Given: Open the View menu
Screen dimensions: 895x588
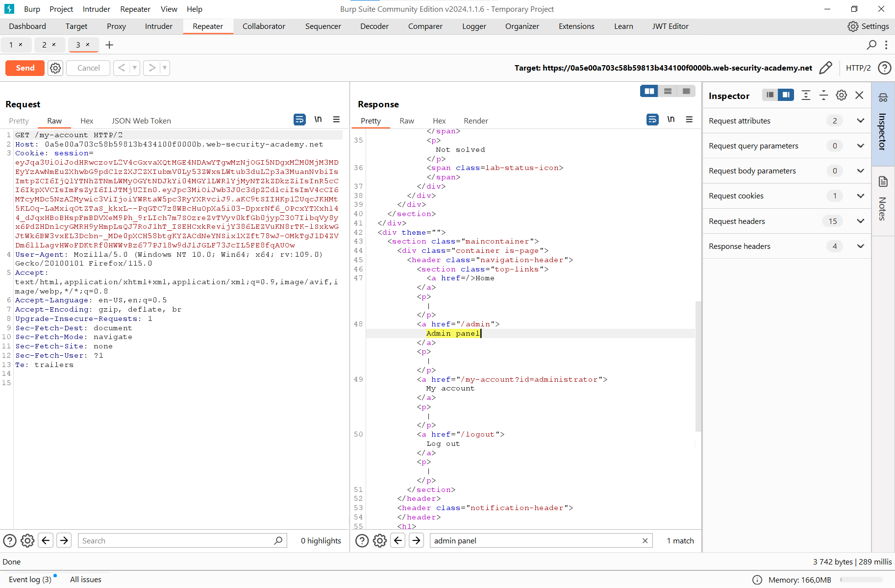Looking at the screenshot, I should (x=169, y=9).
